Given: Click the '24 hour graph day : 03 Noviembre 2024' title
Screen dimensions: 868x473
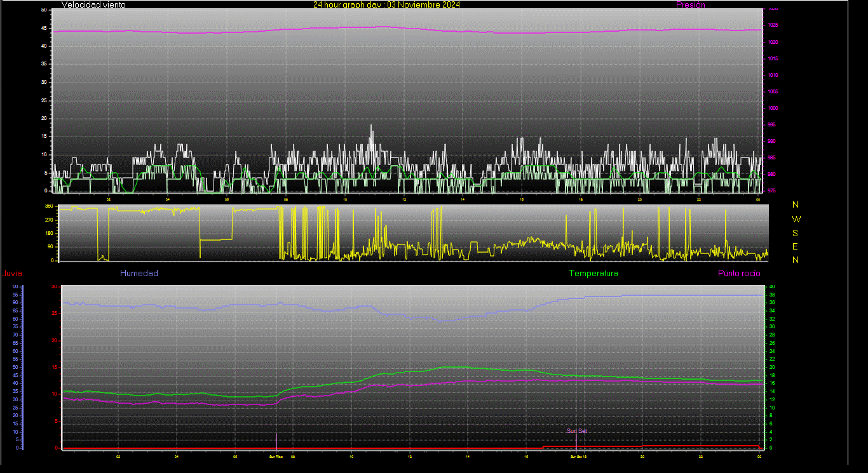Looking at the screenshot, I should point(386,4).
